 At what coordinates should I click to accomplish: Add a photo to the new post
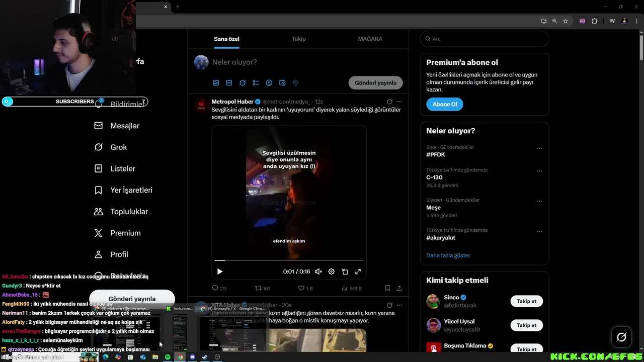tap(216, 83)
